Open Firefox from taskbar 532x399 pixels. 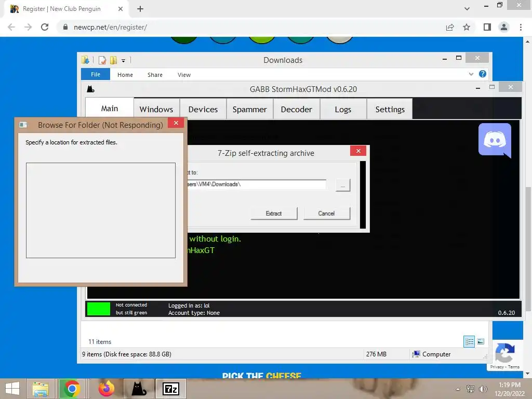[x=106, y=389]
